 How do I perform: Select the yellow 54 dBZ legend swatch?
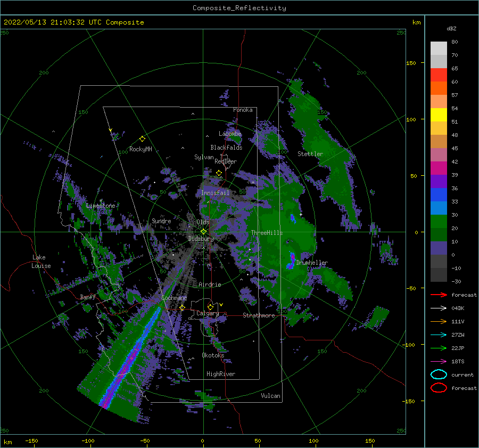click(439, 115)
